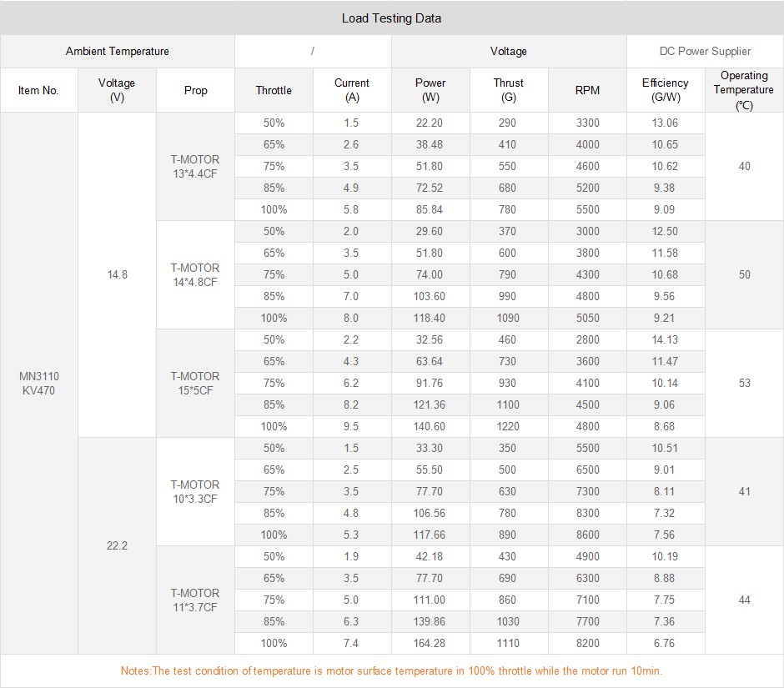Click the Load Testing Data title

click(x=391, y=18)
